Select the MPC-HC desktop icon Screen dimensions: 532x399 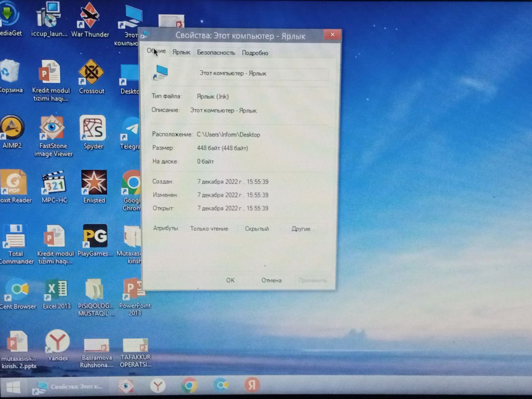point(54,187)
